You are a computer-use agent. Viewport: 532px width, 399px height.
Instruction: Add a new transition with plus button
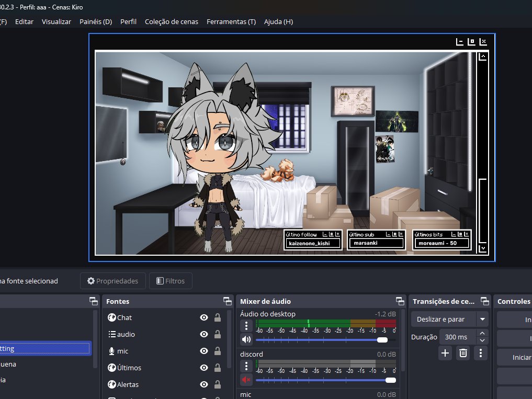[445, 353]
